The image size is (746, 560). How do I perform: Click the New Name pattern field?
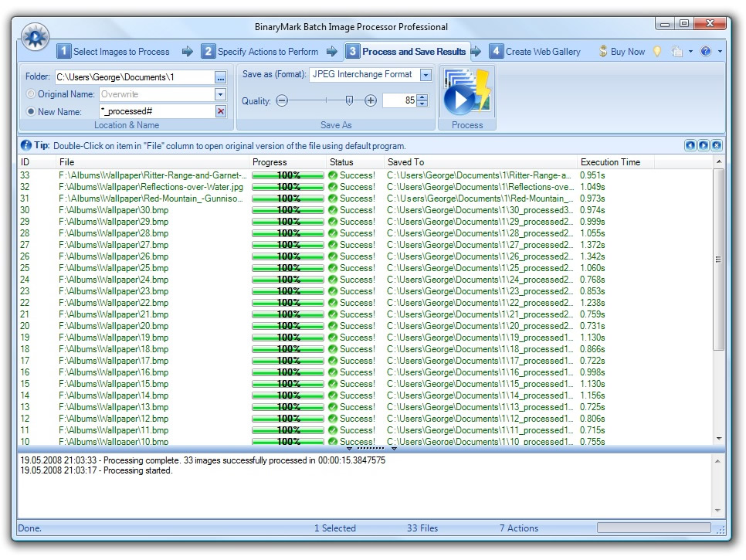(x=157, y=111)
